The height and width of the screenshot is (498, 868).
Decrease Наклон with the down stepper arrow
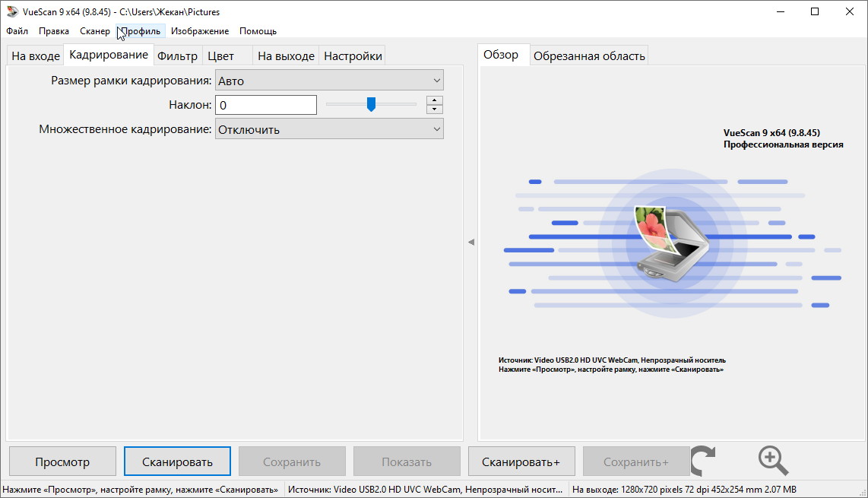[435, 109]
